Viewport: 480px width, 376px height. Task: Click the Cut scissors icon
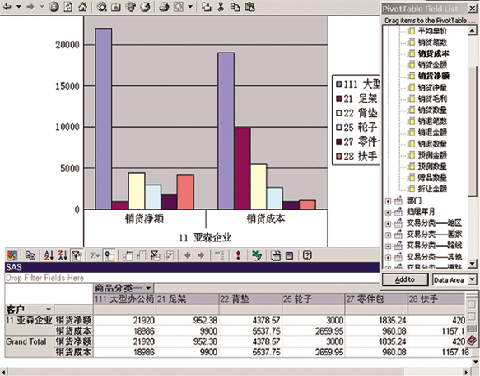point(221,7)
